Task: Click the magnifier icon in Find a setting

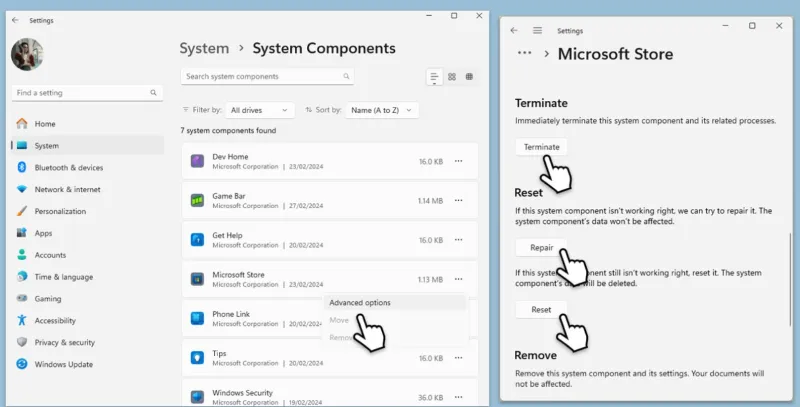Action: [153, 93]
